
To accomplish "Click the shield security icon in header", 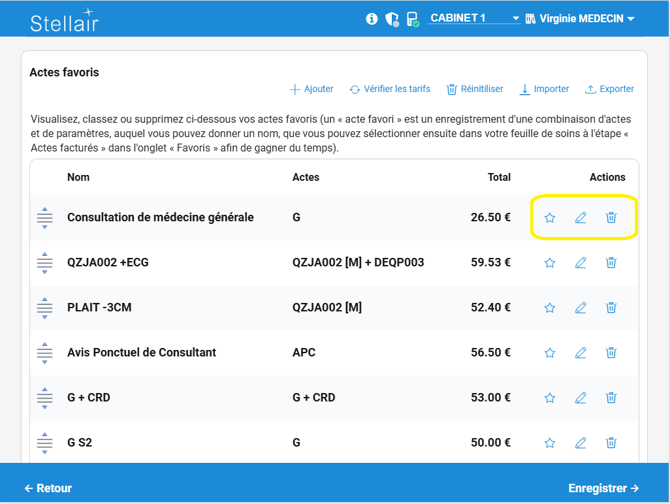I will tap(392, 19).
